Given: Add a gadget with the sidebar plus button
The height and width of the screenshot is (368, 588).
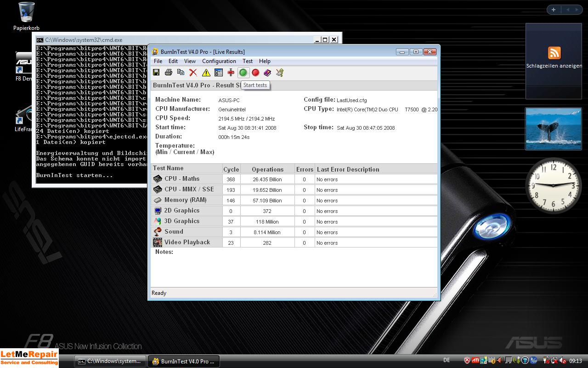Looking at the screenshot, I should [554, 9].
